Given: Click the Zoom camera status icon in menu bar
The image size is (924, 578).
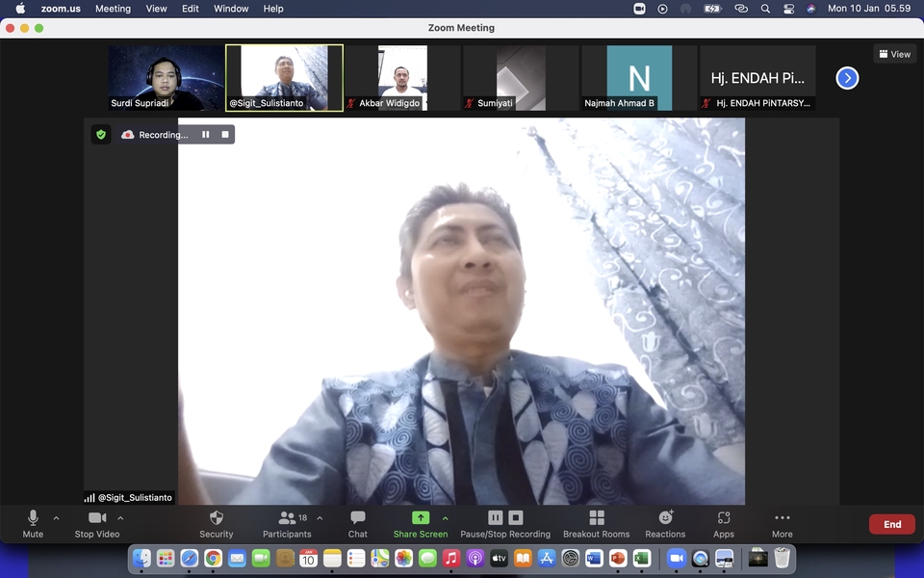Looking at the screenshot, I should coord(639,9).
